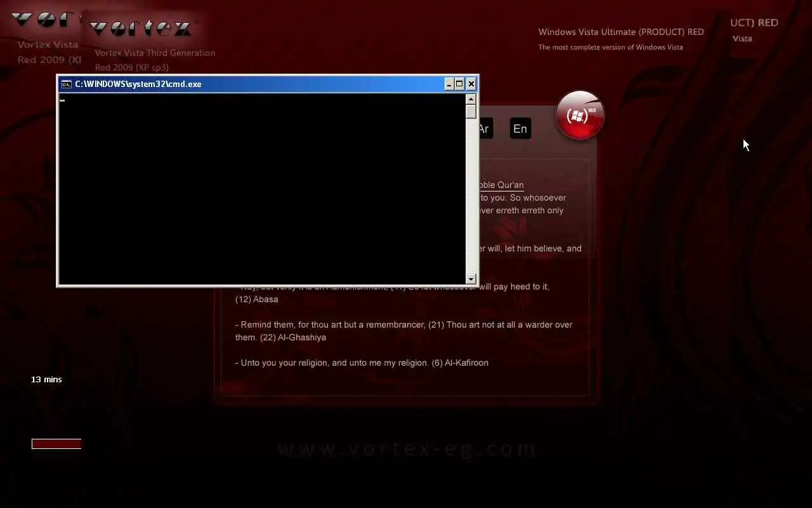The height and width of the screenshot is (508, 812).
Task: Click the "13 mins" remaining time text
Action: [x=46, y=379]
